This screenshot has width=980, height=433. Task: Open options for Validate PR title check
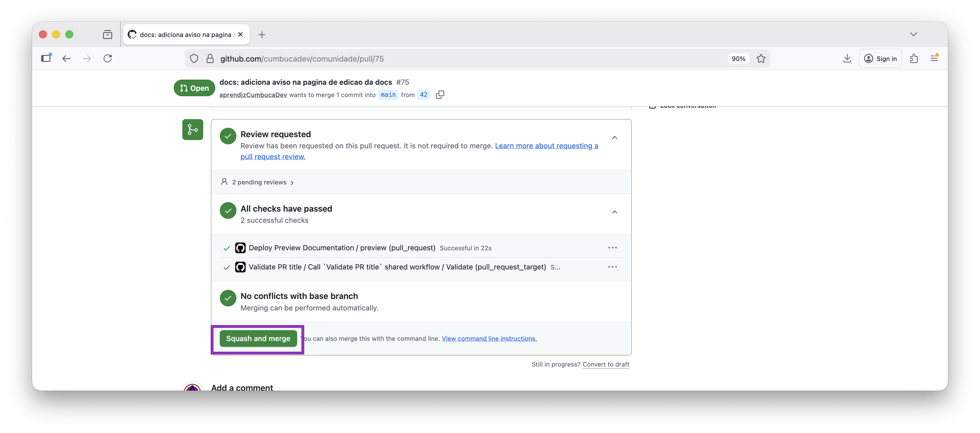[612, 267]
